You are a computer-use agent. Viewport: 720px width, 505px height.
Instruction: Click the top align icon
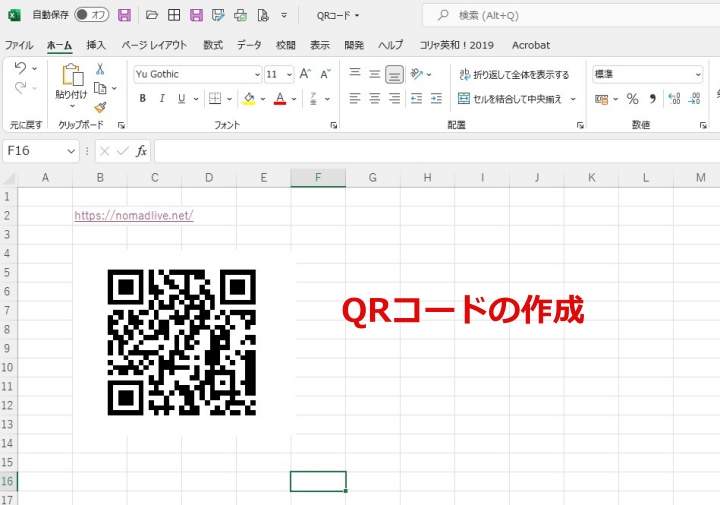354,73
